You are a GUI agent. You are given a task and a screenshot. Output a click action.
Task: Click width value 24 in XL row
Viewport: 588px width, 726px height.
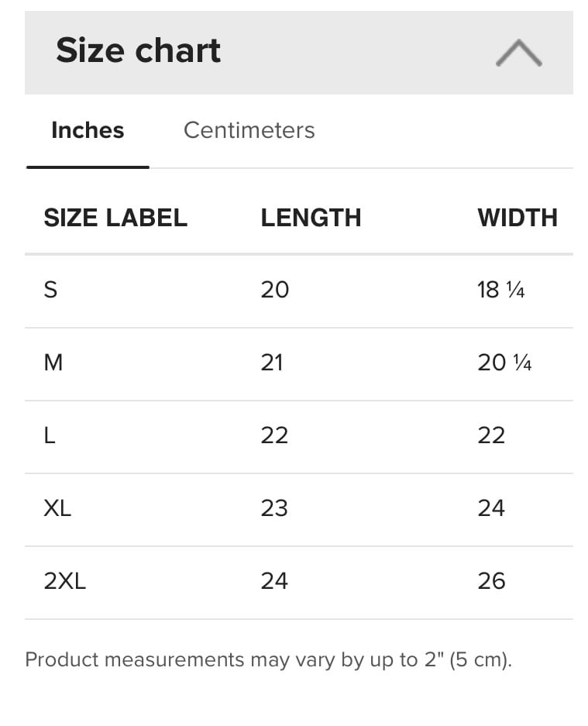coord(491,508)
